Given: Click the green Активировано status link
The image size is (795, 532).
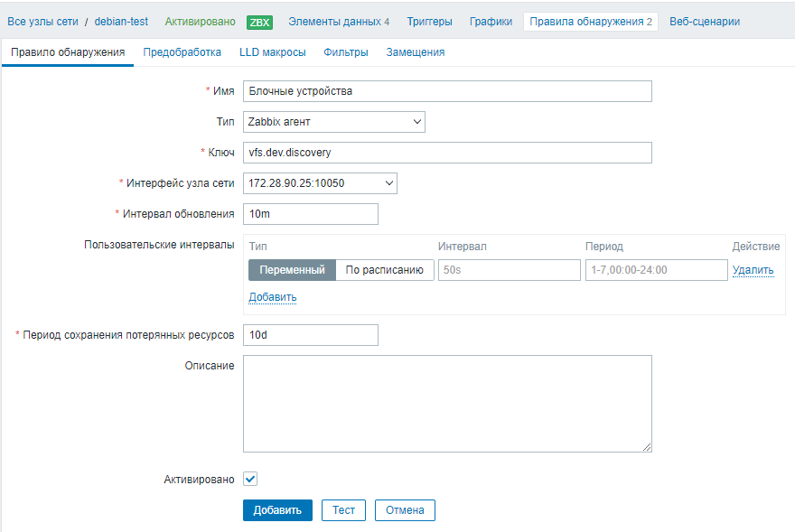Looking at the screenshot, I should tap(201, 22).
